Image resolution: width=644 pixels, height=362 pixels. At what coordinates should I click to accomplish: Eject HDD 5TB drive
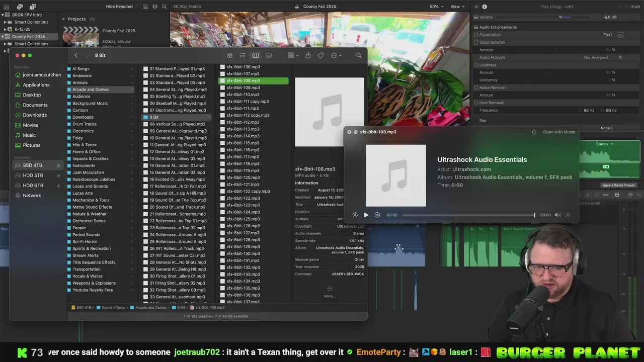(x=58, y=175)
